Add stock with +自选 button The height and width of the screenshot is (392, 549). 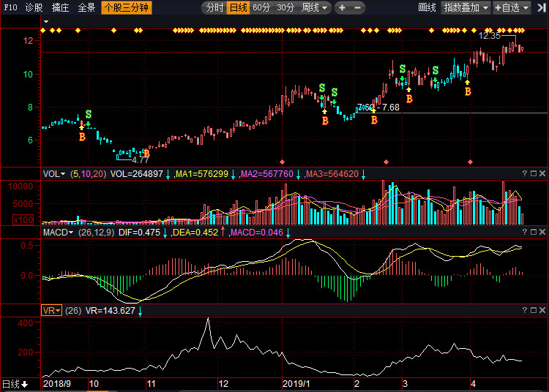coord(512,8)
